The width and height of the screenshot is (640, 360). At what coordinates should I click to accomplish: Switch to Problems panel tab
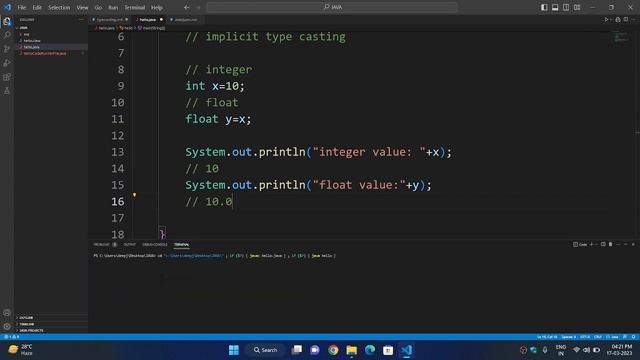[105, 244]
